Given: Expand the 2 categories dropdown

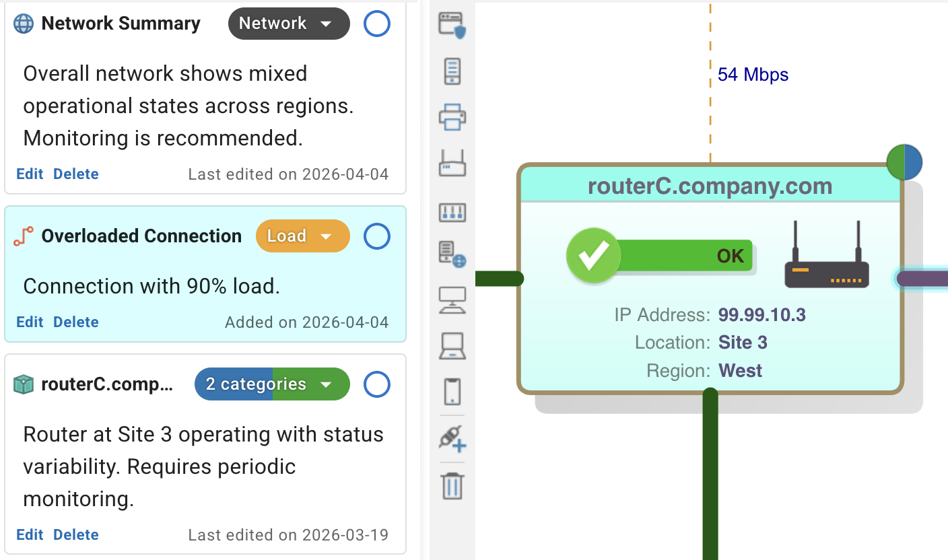Looking at the screenshot, I should click(272, 384).
